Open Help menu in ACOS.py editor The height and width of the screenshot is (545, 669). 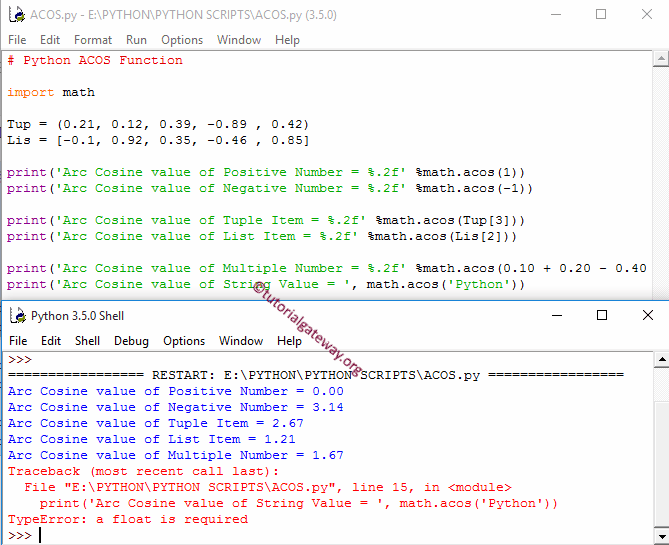(x=288, y=40)
